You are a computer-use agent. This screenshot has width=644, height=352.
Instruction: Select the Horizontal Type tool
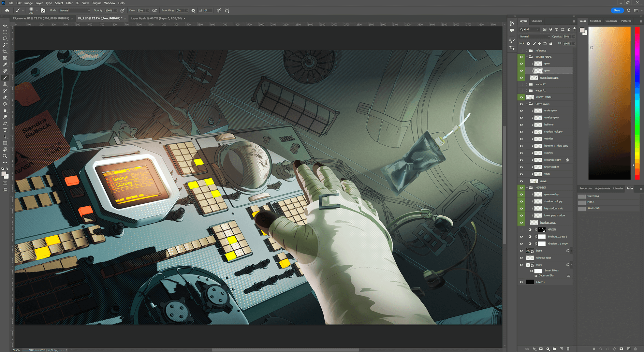(5, 130)
